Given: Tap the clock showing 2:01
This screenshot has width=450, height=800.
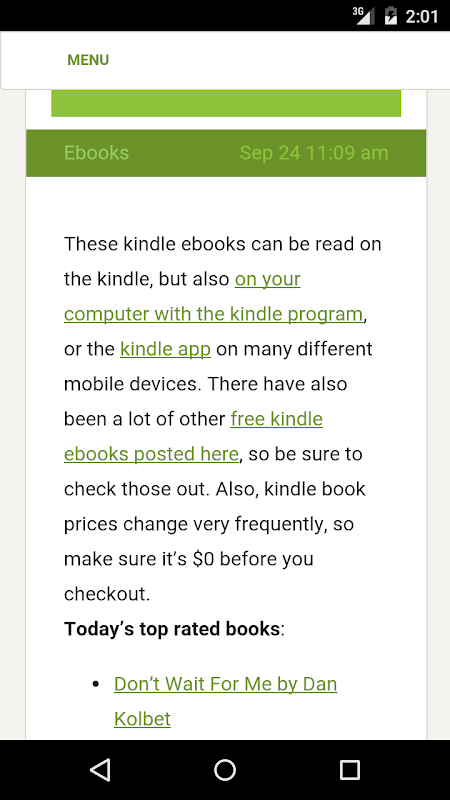Looking at the screenshot, I should (421, 16).
